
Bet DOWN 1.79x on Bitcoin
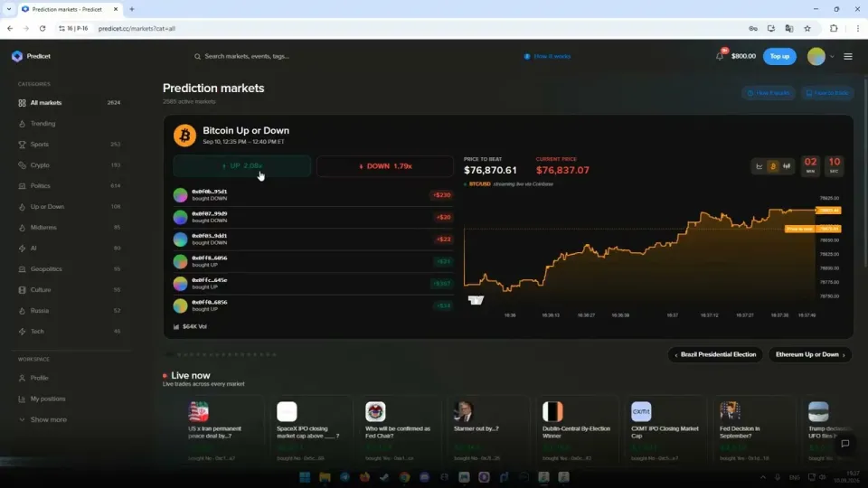point(385,166)
